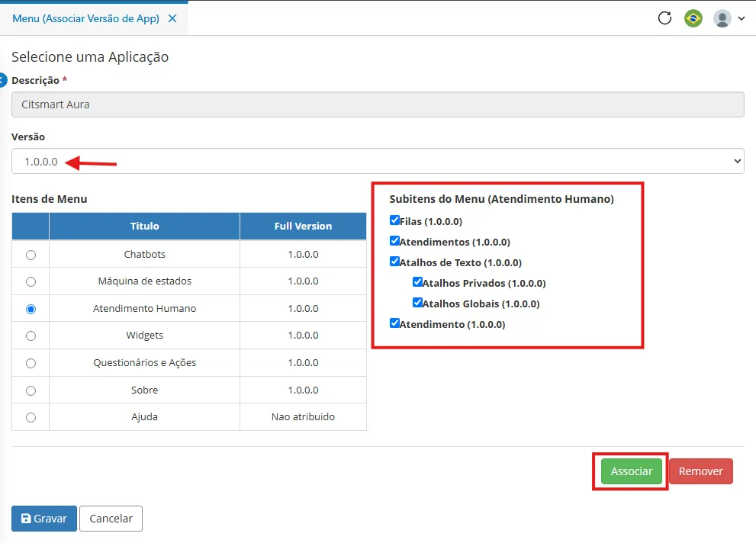Click the Titulo column header
The image size is (756, 543).
(144, 226)
